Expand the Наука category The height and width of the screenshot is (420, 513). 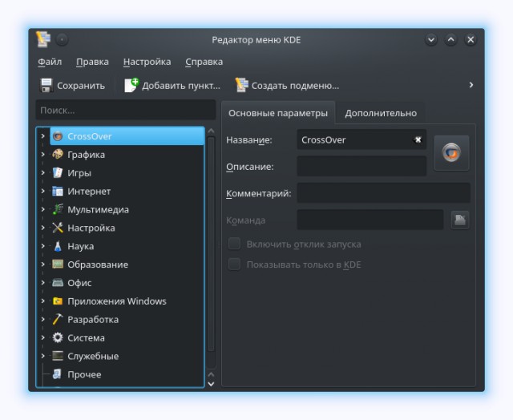[x=42, y=245]
